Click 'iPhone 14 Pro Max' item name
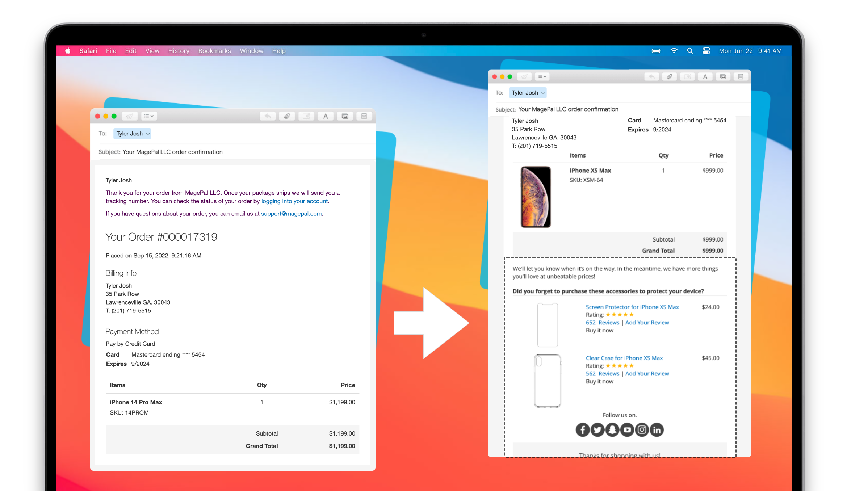The height and width of the screenshot is (491, 868). click(x=136, y=402)
